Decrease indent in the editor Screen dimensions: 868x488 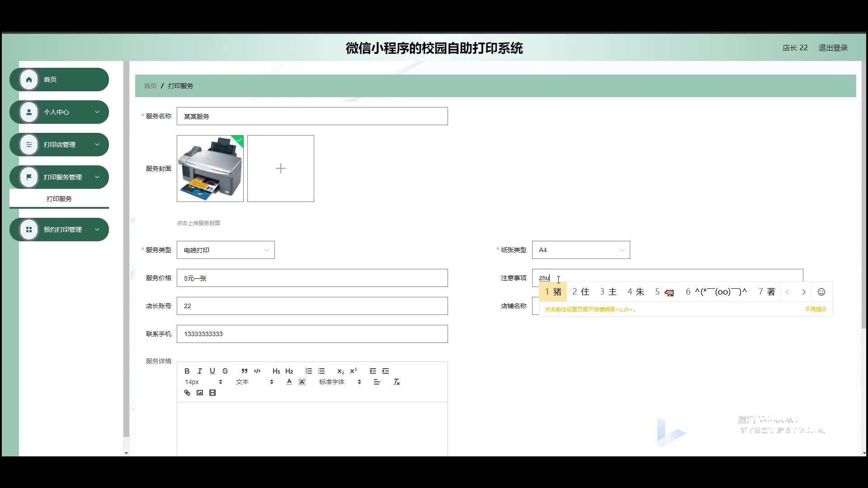click(x=373, y=371)
